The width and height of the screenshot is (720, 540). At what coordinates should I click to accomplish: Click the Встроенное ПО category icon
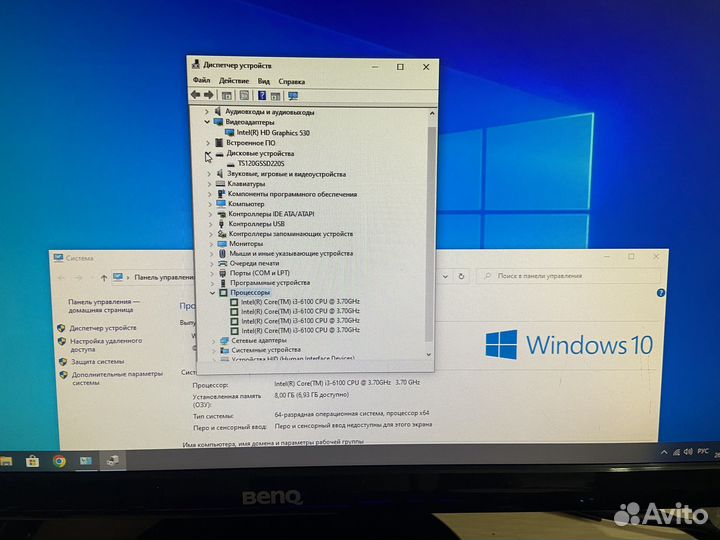[x=219, y=143]
